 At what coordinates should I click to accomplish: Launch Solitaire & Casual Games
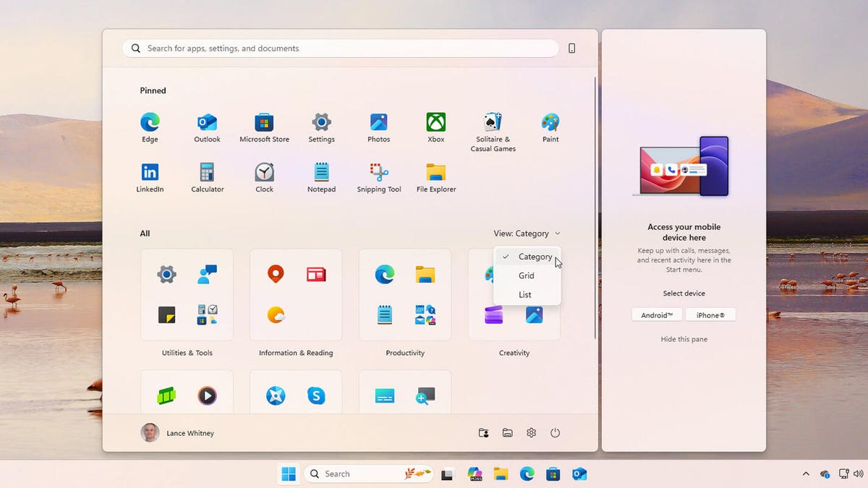(493, 122)
